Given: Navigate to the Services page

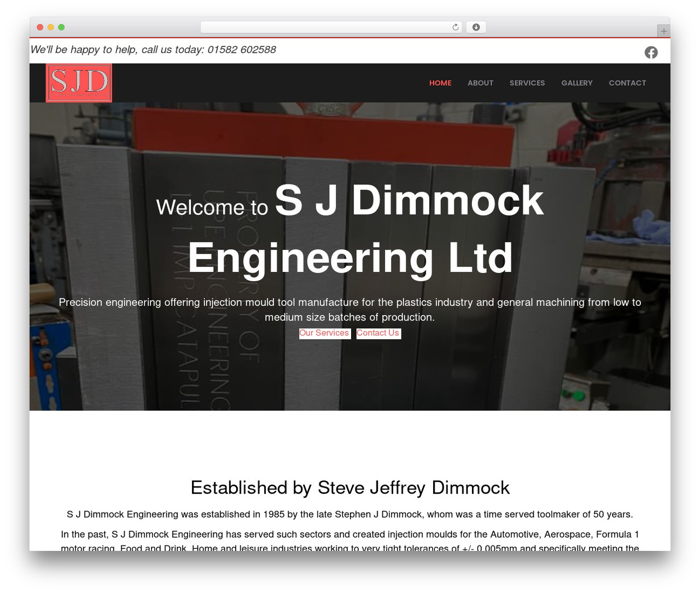Looking at the screenshot, I should click(527, 83).
